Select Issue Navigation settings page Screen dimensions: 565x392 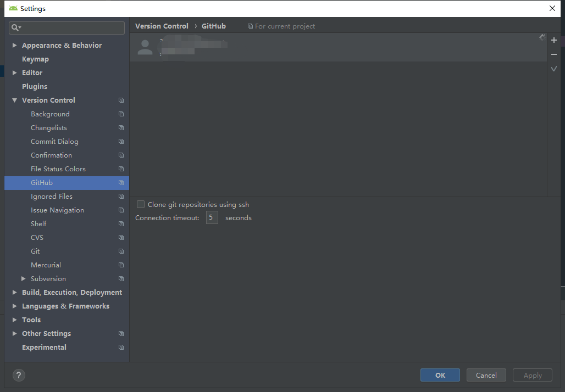pos(57,210)
